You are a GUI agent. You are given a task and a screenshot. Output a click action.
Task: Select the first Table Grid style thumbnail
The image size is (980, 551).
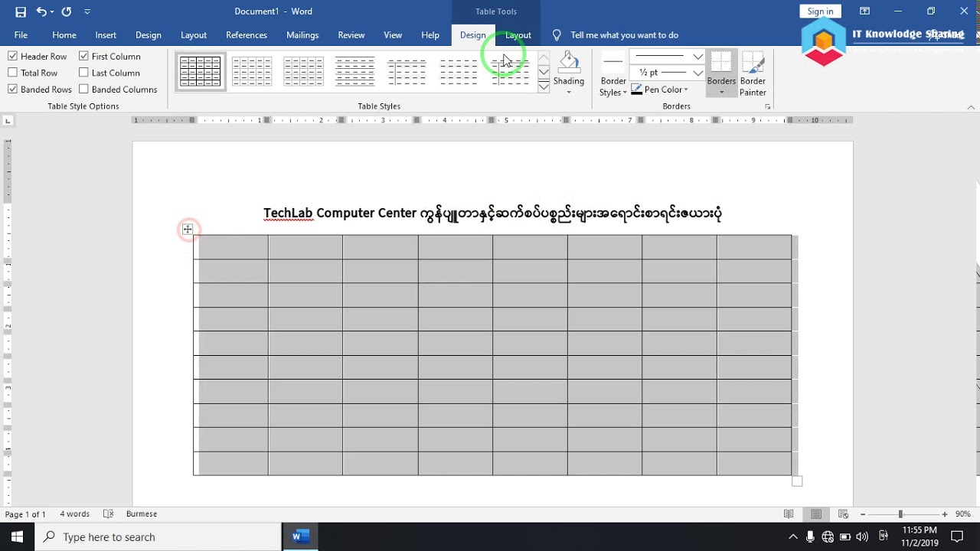pyautogui.click(x=201, y=72)
